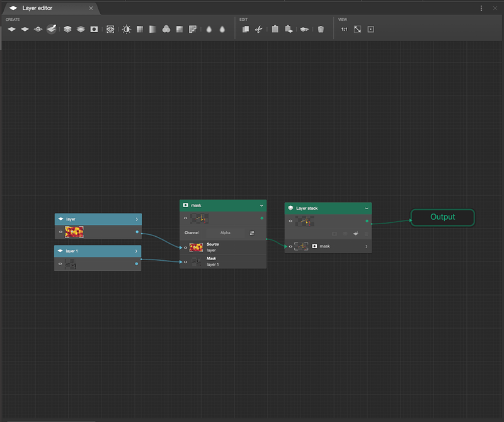504x422 pixels.
Task: Click the Delete trash icon in Edit toolbar
Action: pos(321,28)
